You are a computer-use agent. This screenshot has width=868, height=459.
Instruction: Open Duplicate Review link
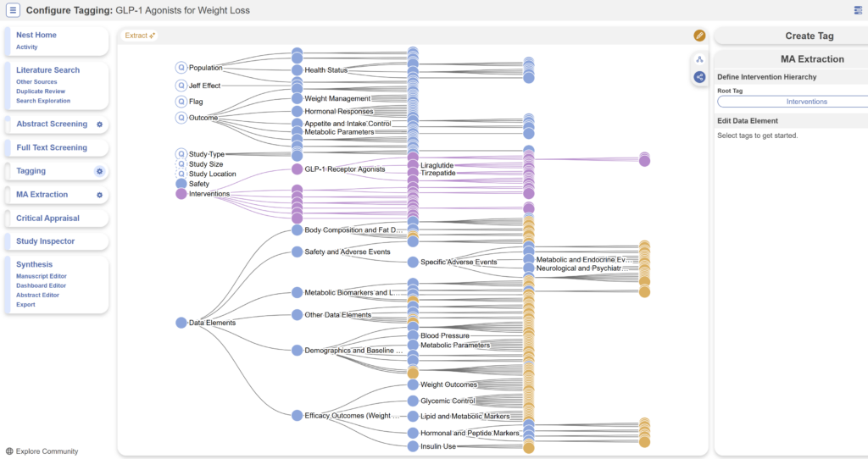pos(41,91)
